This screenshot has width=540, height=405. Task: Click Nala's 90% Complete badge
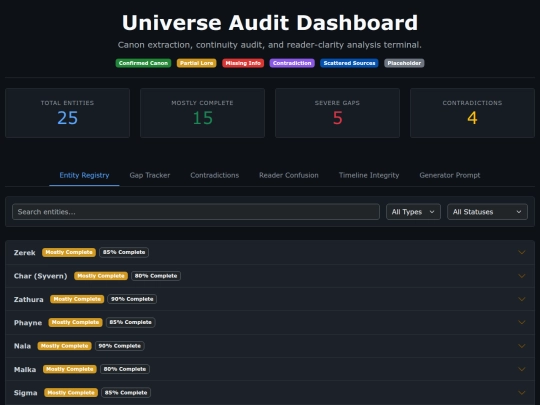coord(120,346)
